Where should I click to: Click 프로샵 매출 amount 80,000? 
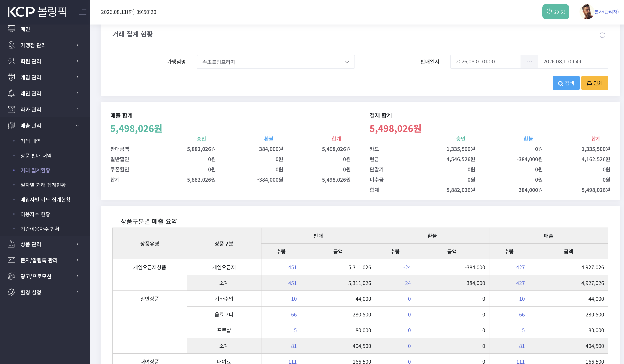596,330
